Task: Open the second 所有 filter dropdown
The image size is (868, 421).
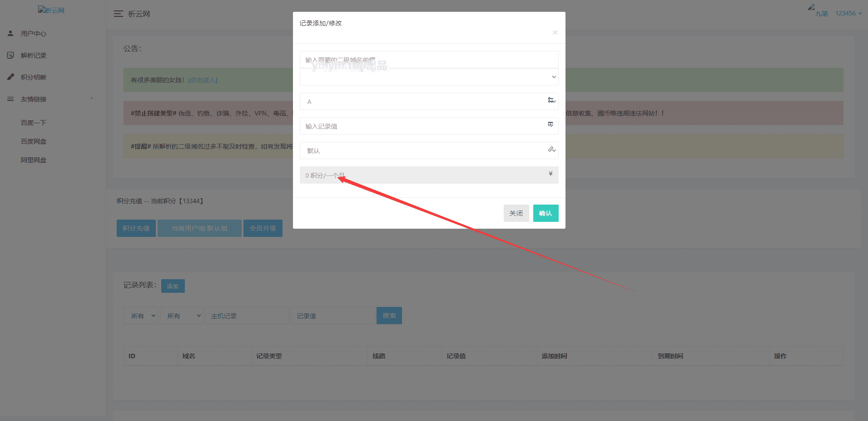Action: click(182, 316)
